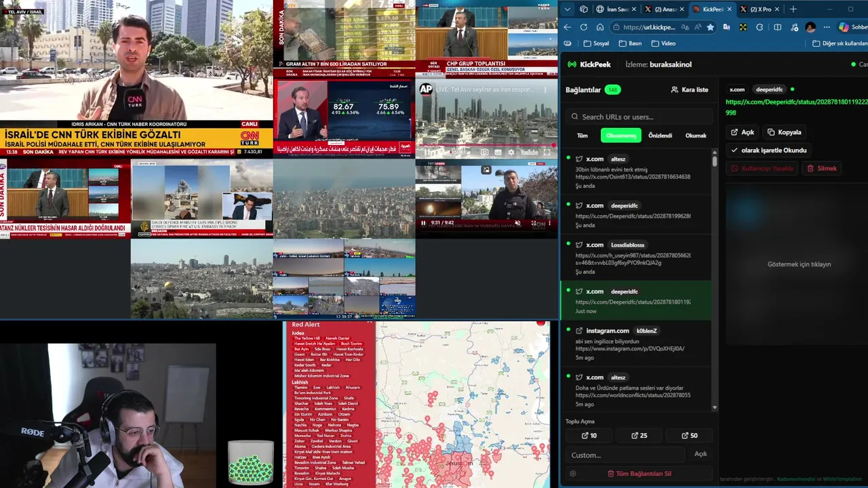The width and height of the screenshot is (868, 488).
Task: Click Twitter bird icon on Lossdiablosss row
Action: [x=579, y=245]
